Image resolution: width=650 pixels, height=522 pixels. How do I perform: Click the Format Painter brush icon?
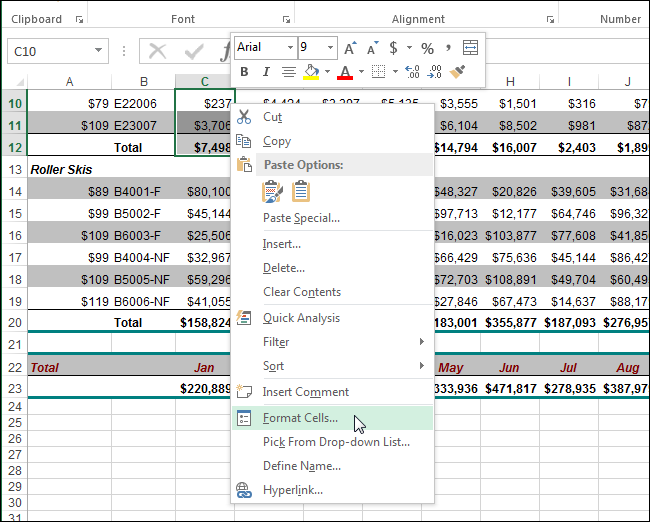[x=459, y=72]
